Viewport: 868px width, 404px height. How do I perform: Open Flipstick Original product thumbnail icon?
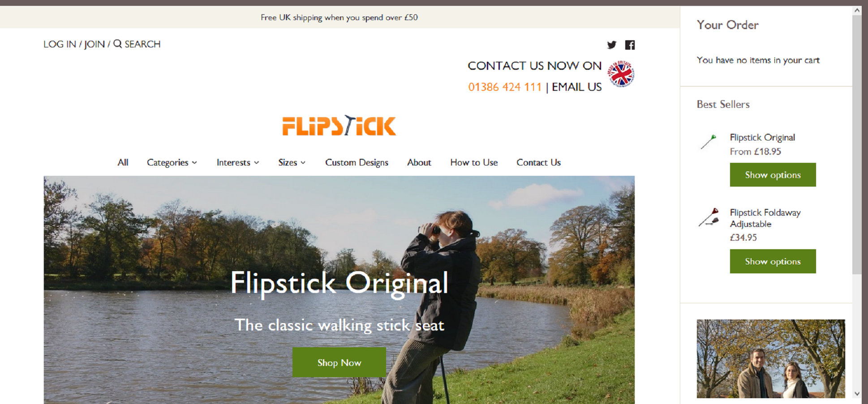(709, 141)
